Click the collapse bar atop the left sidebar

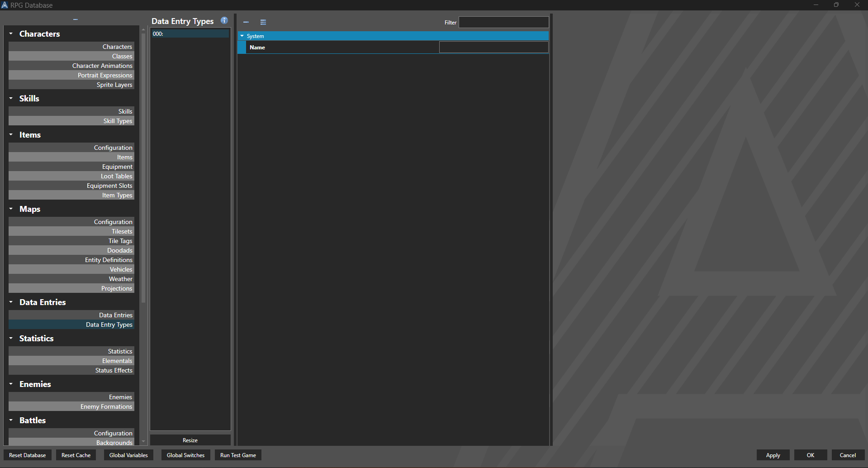(x=75, y=19)
